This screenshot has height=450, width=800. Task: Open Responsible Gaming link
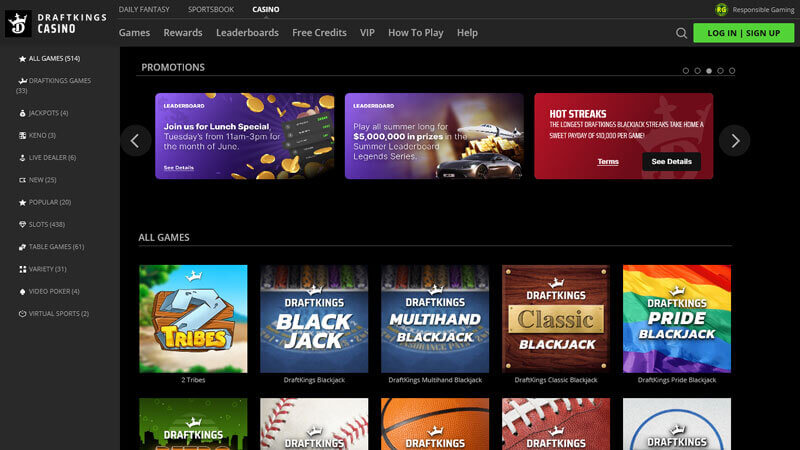(x=763, y=10)
